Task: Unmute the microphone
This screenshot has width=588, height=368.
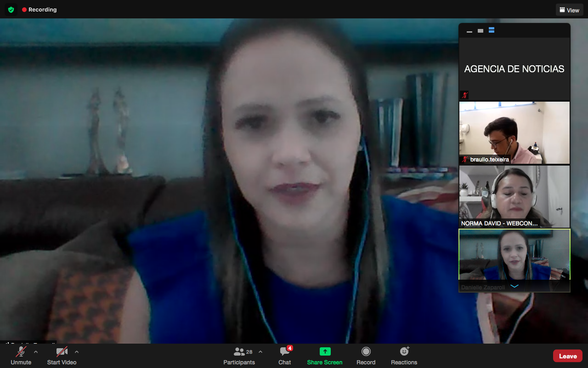Action: click(21, 355)
